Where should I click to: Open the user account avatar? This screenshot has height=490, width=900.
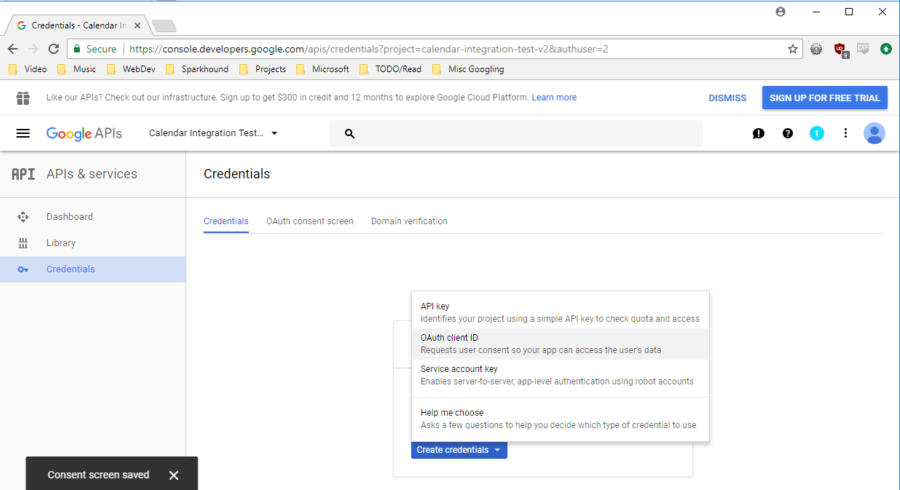[874, 133]
